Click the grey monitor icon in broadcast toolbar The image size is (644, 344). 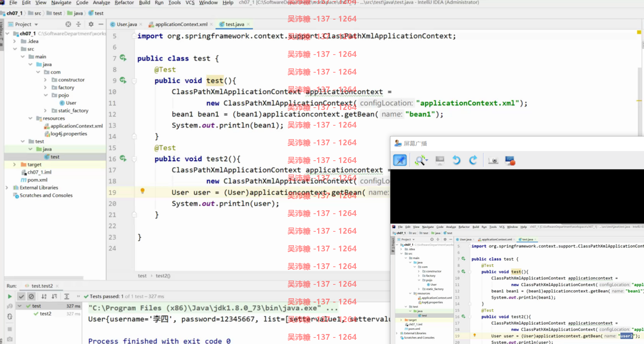(x=440, y=160)
